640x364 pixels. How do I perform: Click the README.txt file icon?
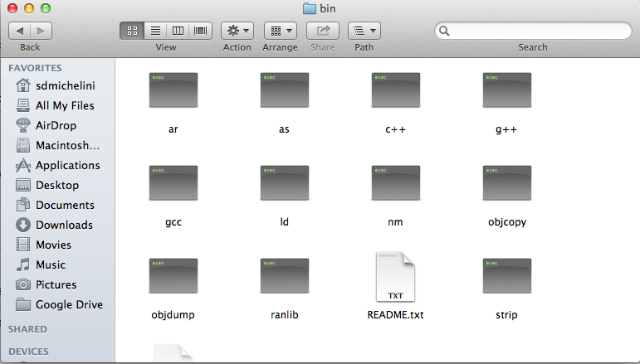[x=394, y=277]
